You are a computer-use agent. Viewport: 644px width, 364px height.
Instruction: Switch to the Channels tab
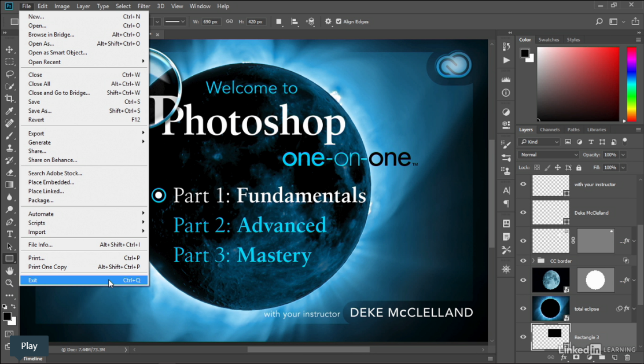550,130
